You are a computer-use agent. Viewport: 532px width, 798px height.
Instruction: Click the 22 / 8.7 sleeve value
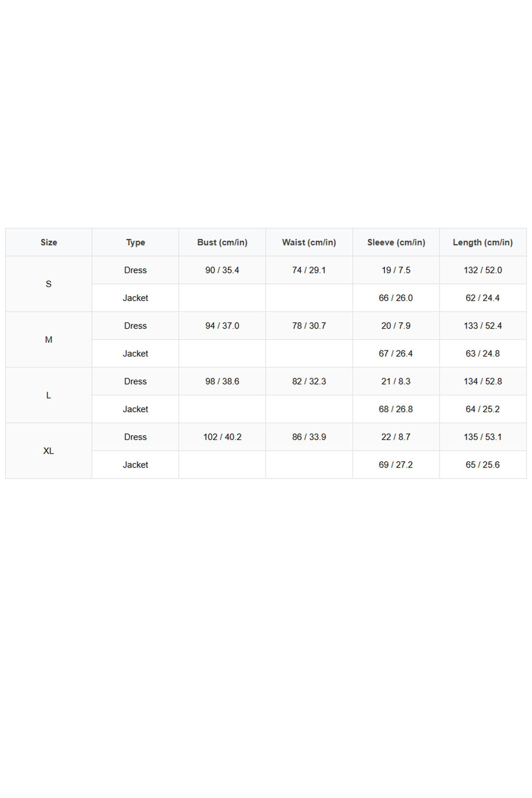pyautogui.click(x=396, y=437)
